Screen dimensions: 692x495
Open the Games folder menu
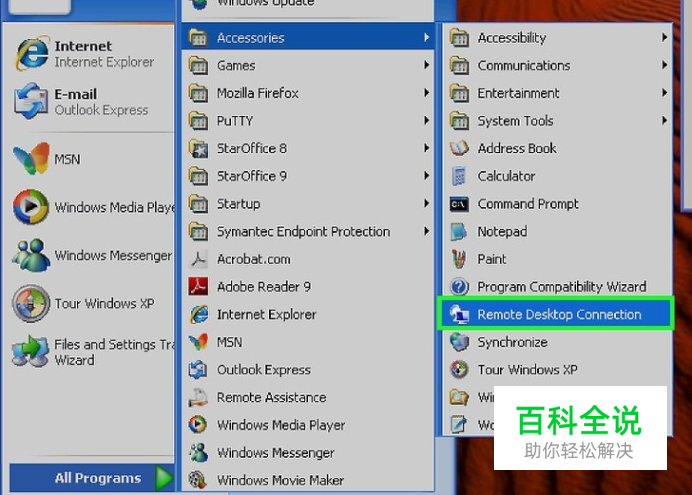[x=308, y=65]
